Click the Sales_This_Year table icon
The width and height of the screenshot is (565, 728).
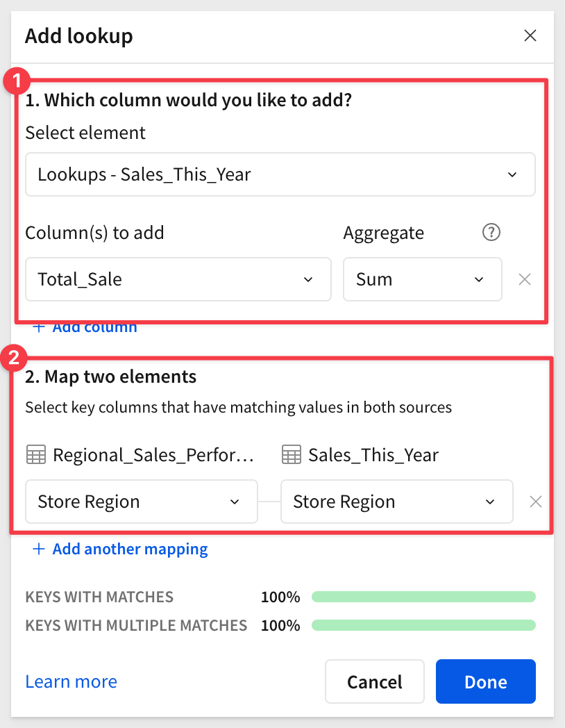tap(292, 454)
